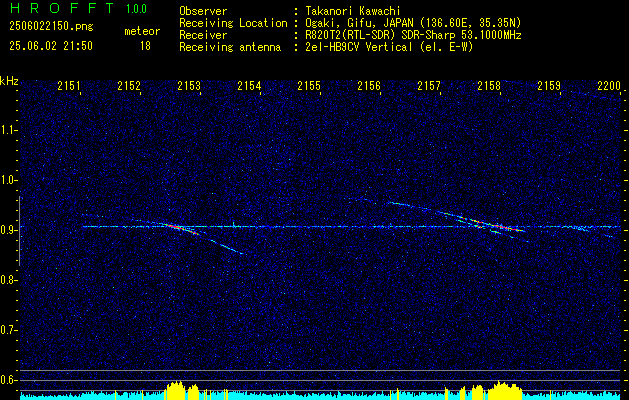
Task: Click time axis marker 2151
Action: click(x=69, y=85)
